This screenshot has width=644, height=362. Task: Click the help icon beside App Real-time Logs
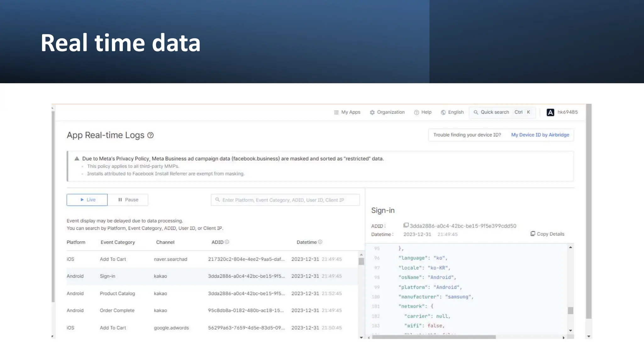[151, 135]
